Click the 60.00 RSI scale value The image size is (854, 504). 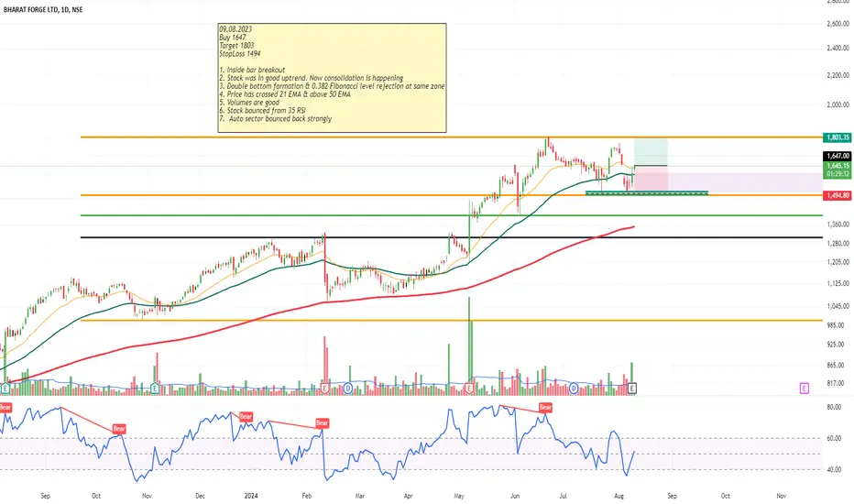pos(835,438)
